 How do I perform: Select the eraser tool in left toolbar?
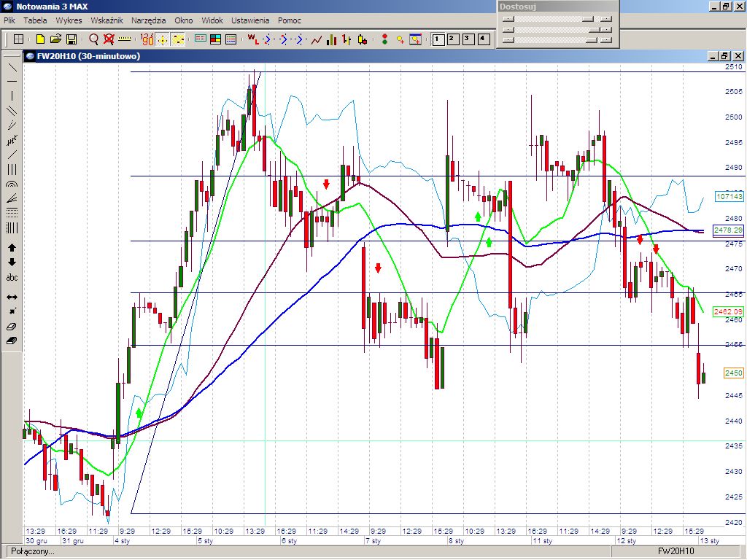click(x=12, y=327)
